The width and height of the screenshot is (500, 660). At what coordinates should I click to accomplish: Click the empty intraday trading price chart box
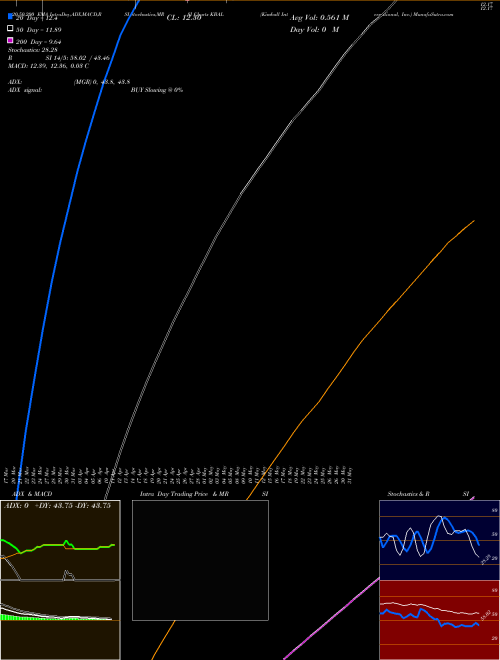coord(200,560)
